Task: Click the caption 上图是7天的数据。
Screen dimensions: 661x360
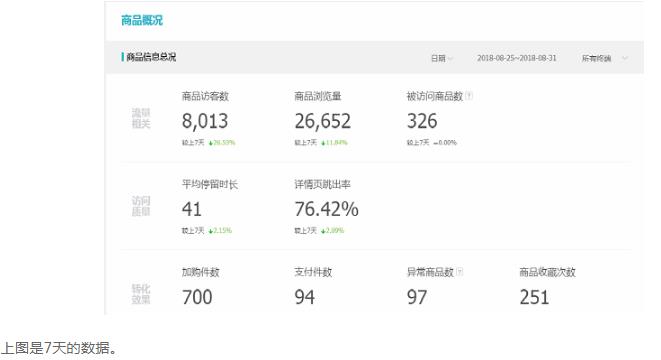Action: 59,349
